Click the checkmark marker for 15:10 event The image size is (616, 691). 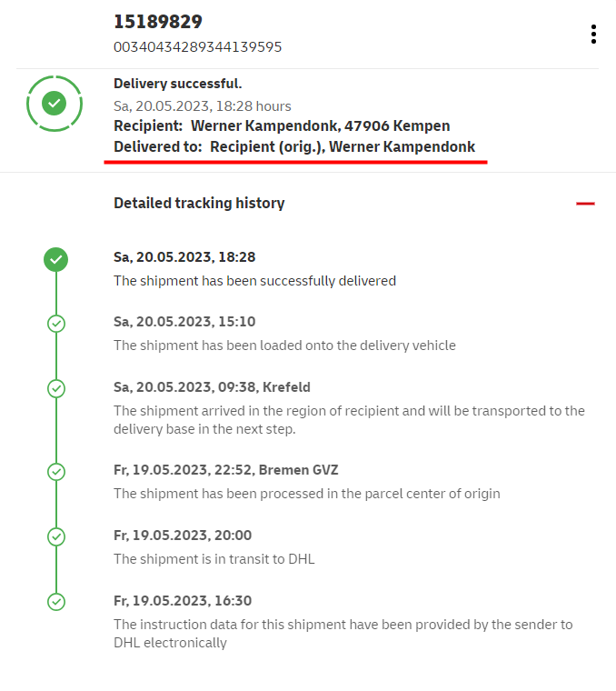pyautogui.click(x=56, y=323)
